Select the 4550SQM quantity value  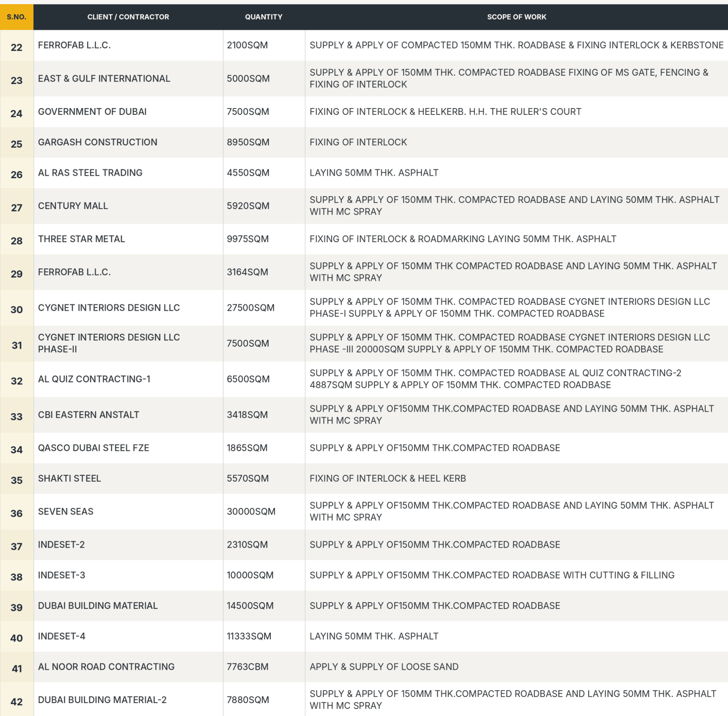click(x=248, y=173)
